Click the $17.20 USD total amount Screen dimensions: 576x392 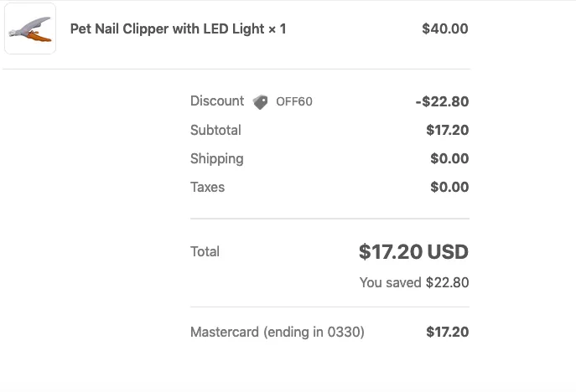point(413,252)
